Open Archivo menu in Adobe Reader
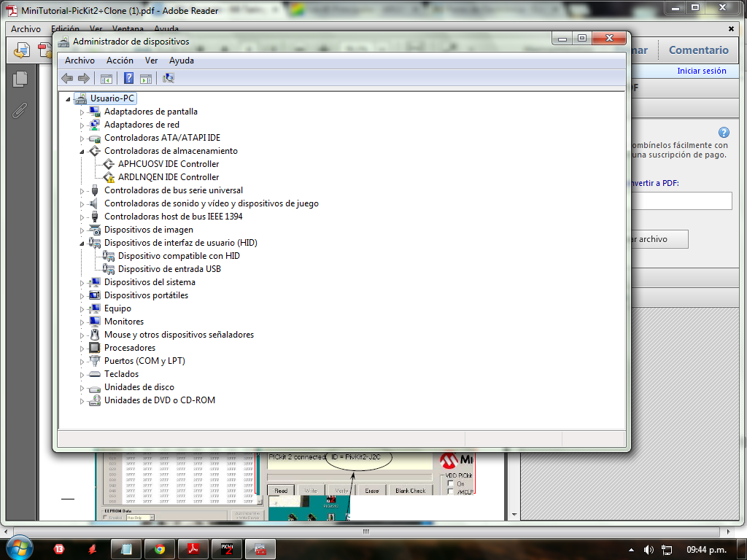 [x=26, y=29]
